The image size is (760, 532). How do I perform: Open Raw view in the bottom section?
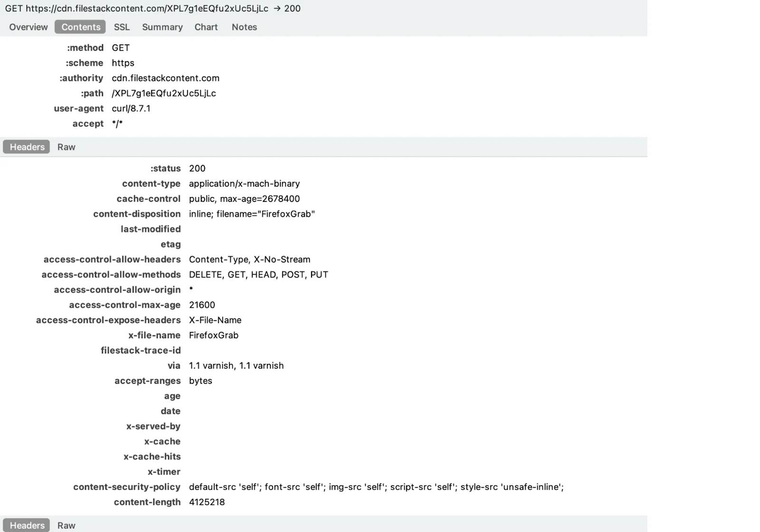[x=66, y=525]
